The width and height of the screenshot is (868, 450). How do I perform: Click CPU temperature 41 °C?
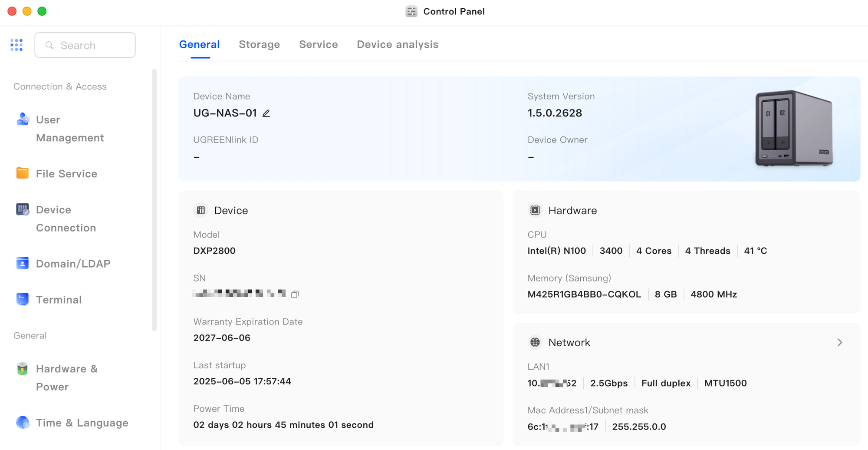coord(756,251)
